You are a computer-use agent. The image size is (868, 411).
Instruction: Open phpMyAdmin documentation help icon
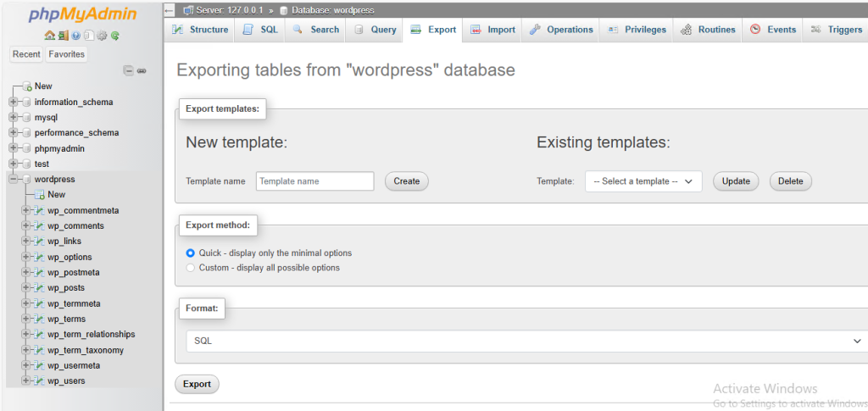point(75,36)
